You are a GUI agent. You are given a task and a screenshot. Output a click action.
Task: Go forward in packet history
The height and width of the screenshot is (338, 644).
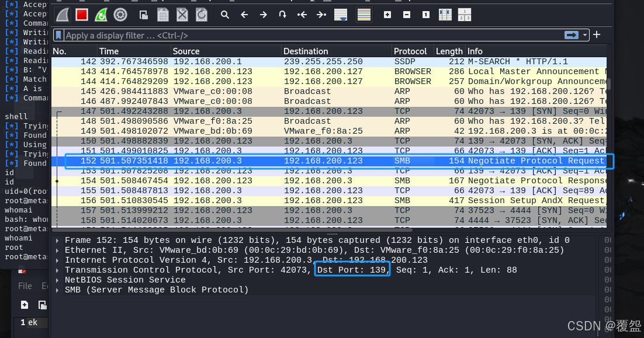click(263, 15)
